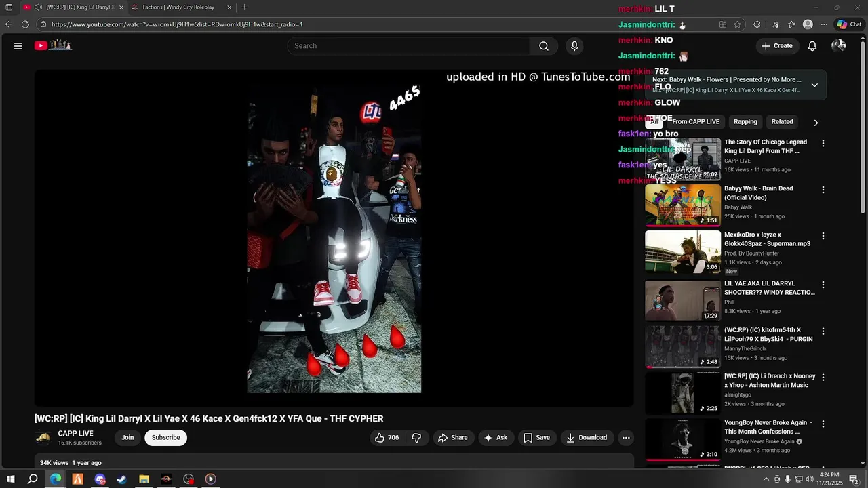The height and width of the screenshot is (488, 868).
Task: Show hidden system tray icons
Action: coord(766,479)
